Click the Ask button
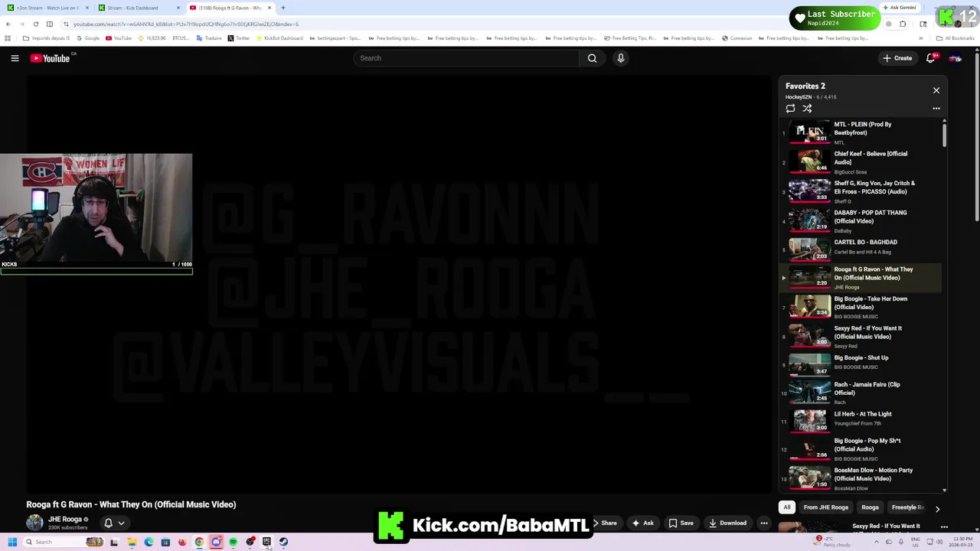 pos(642,523)
